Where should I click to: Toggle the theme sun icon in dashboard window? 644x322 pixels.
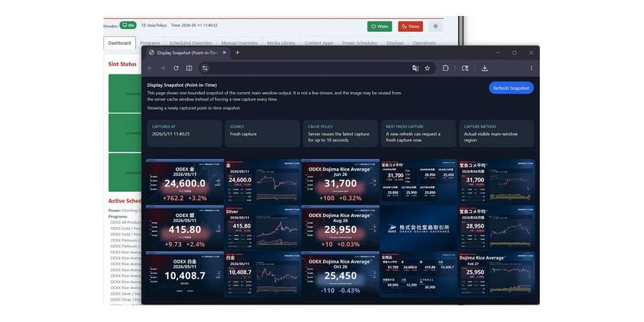[436, 27]
